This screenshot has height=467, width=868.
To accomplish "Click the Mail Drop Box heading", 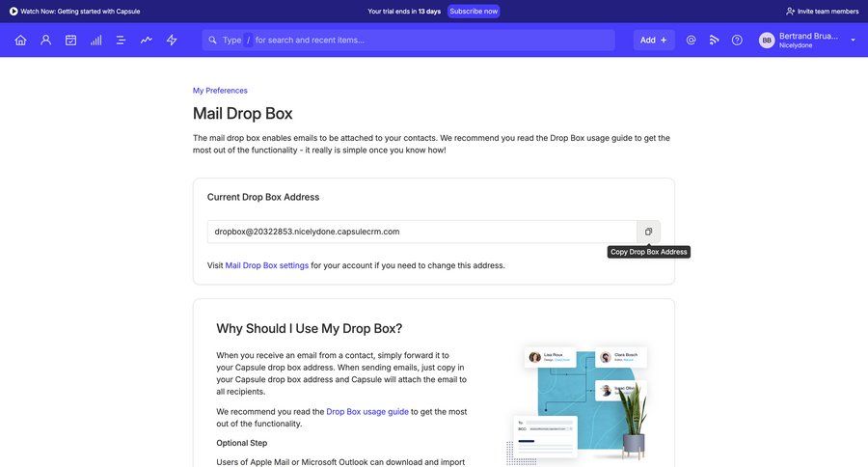I will (x=242, y=114).
